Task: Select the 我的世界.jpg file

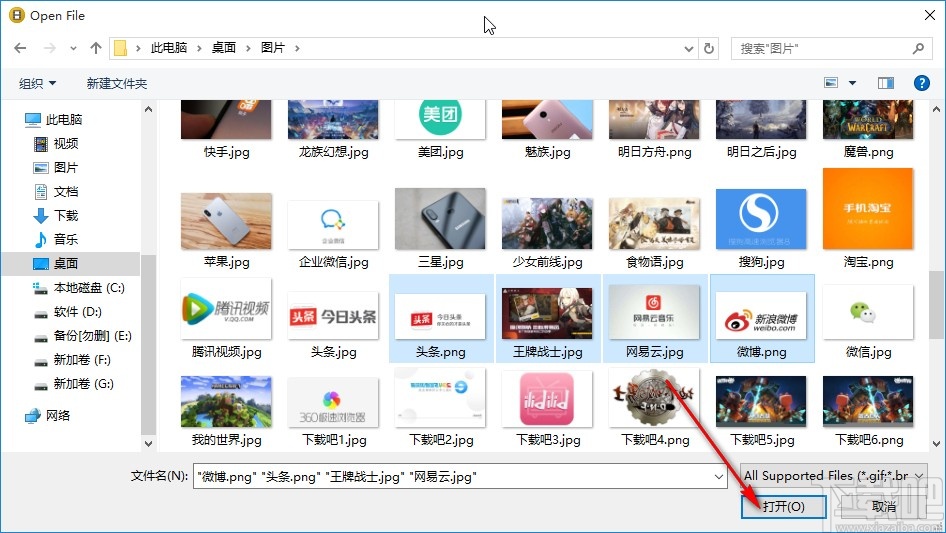Action: 226,411
